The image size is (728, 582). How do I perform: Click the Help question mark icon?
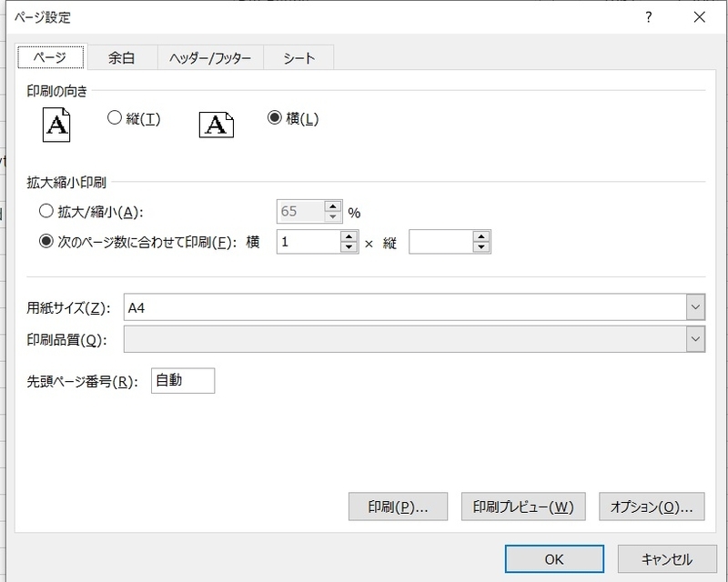[648, 17]
